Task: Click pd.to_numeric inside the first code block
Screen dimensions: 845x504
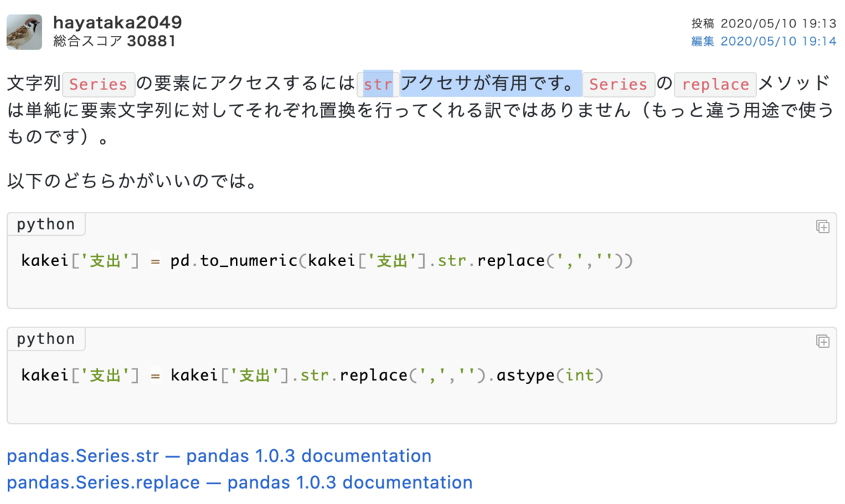Action: click(x=239, y=260)
